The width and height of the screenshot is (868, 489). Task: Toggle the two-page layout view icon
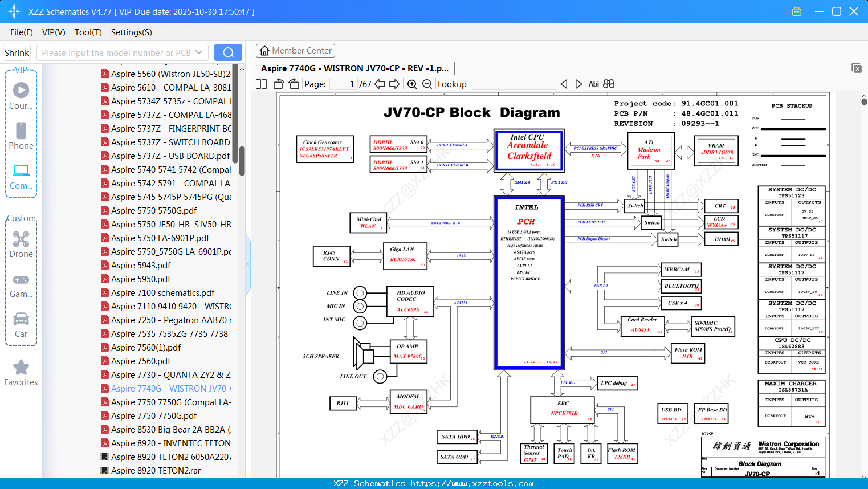tap(262, 84)
